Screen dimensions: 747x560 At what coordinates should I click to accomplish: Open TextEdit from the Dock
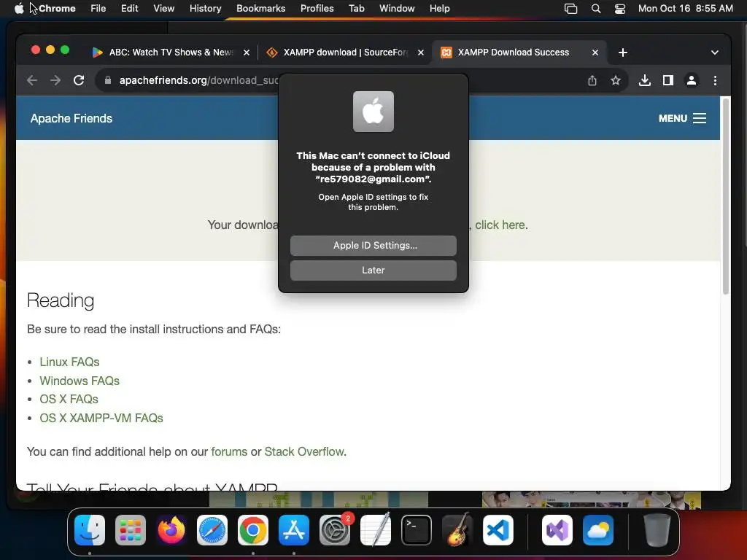pyautogui.click(x=376, y=530)
